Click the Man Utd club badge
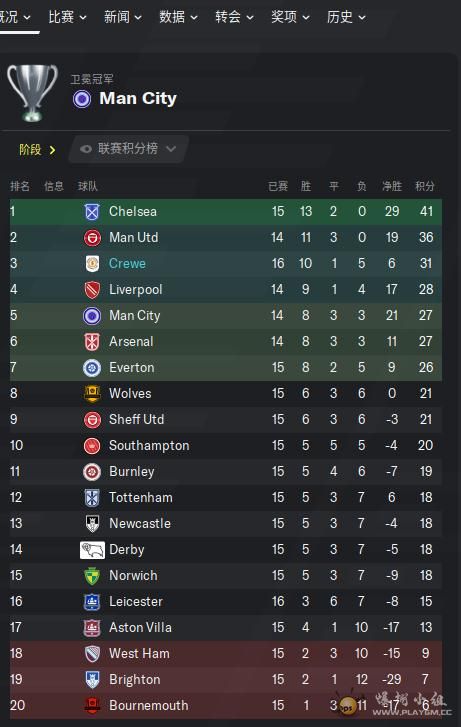 pyautogui.click(x=92, y=238)
